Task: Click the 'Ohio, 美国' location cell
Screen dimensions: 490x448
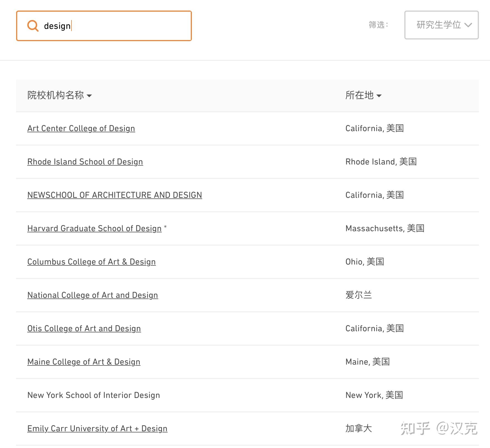Action: [365, 262]
